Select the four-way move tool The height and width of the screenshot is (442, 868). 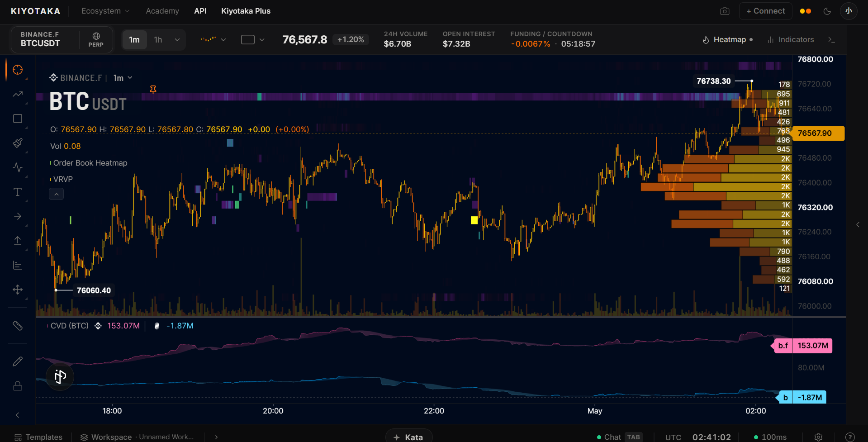pyautogui.click(x=18, y=290)
